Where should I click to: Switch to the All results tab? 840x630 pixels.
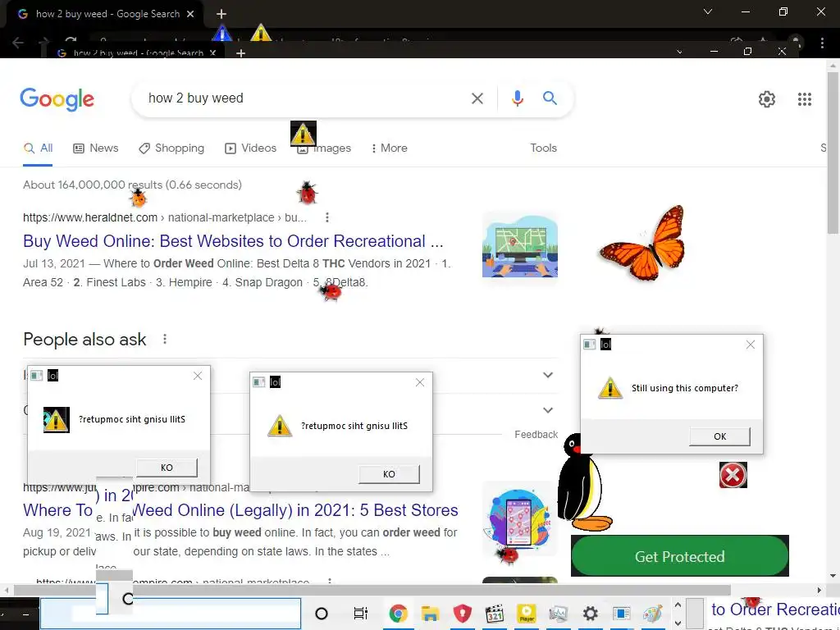tap(38, 148)
